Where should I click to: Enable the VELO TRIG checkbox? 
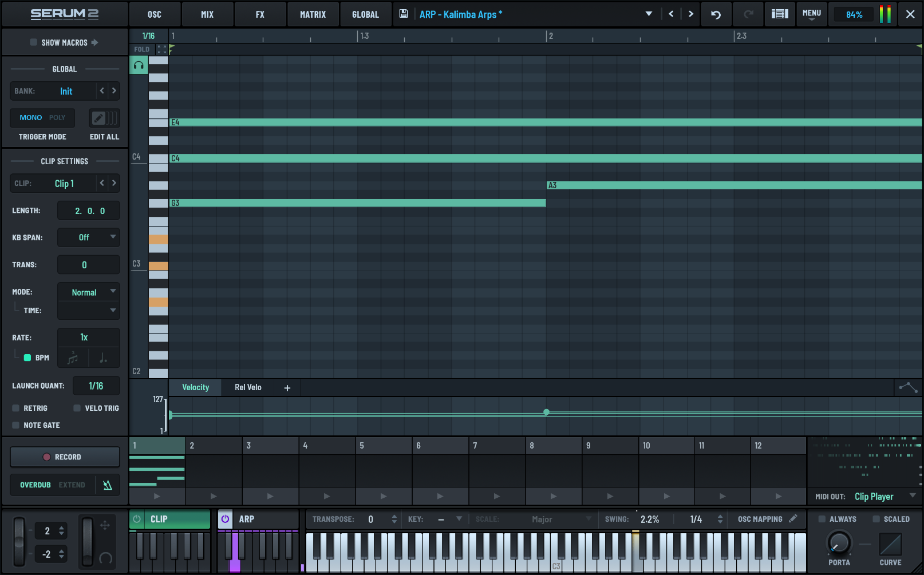click(x=77, y=408)
